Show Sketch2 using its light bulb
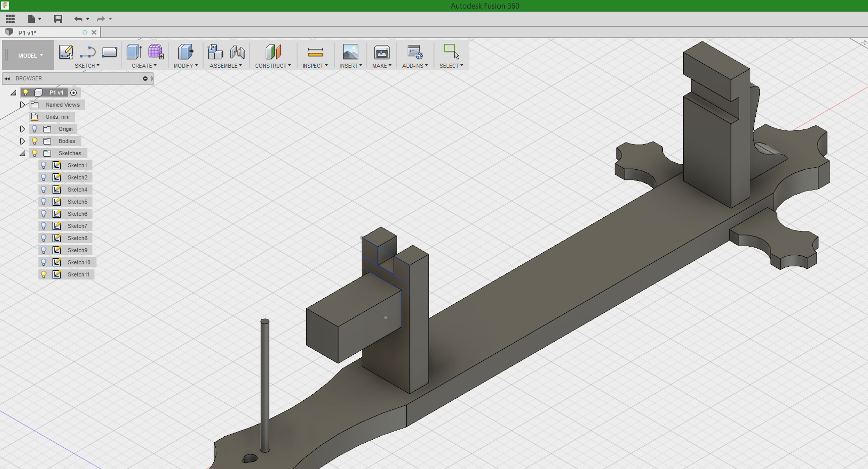Image resolution: width=868 pixels, height=469 pixels. (x=43, y=177)
